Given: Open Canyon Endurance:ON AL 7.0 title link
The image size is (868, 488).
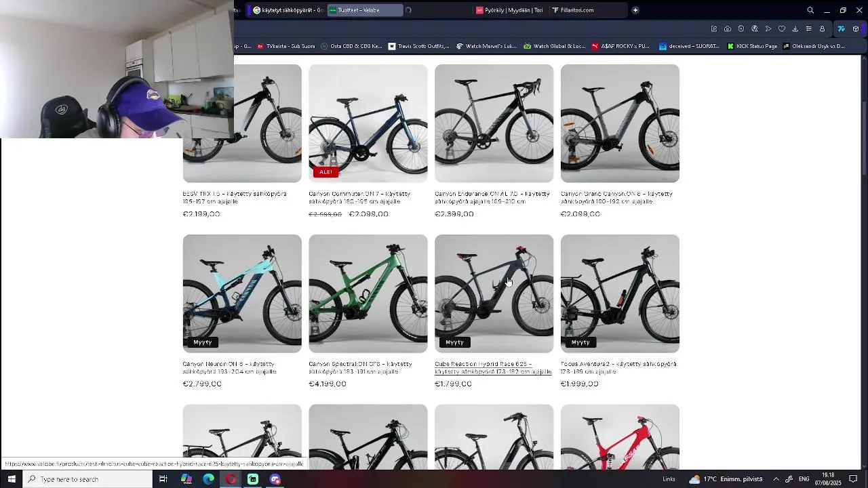Looking at the screenshot, I should (x=492, y=197).
